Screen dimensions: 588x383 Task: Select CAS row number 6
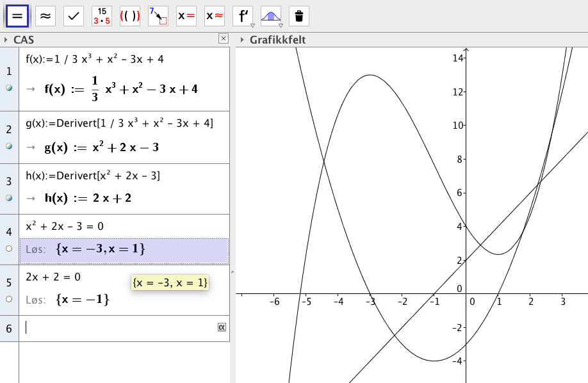tap(9, 329)
